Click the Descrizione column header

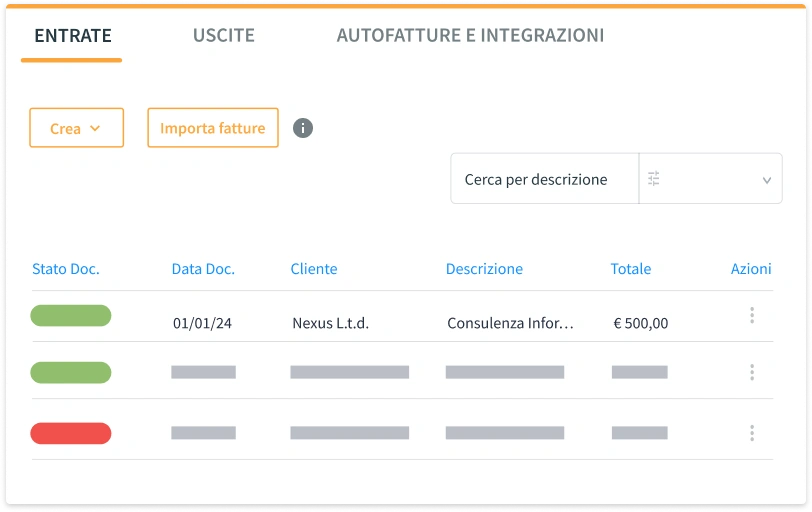[484, 269]
